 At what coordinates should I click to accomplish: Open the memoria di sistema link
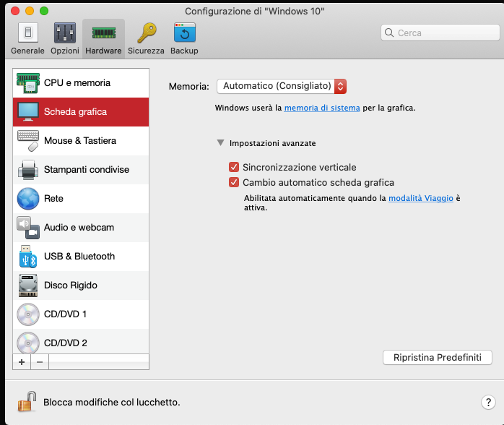pos(322,108)
